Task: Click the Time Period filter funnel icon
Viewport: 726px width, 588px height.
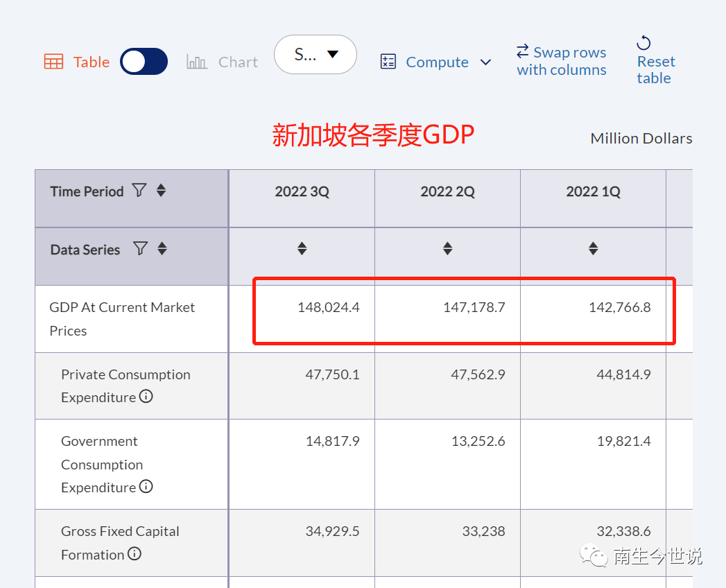Action: pyautogui.click(x=139, y=190)
